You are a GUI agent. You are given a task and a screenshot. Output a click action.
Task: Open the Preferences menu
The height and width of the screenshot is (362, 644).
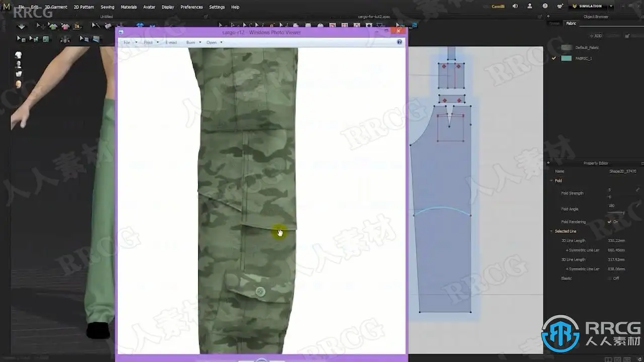pyautogui.click(x=192, y=7)
